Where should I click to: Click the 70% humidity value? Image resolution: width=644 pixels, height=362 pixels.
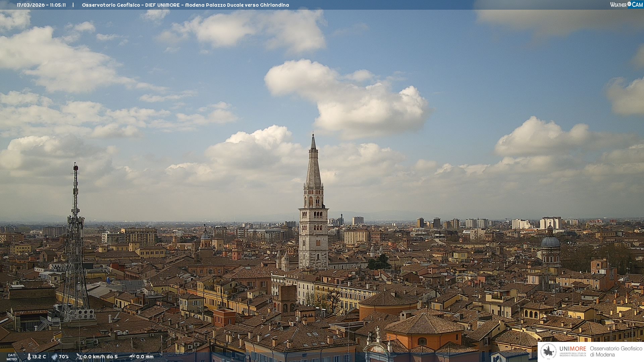tap(64, 357)
